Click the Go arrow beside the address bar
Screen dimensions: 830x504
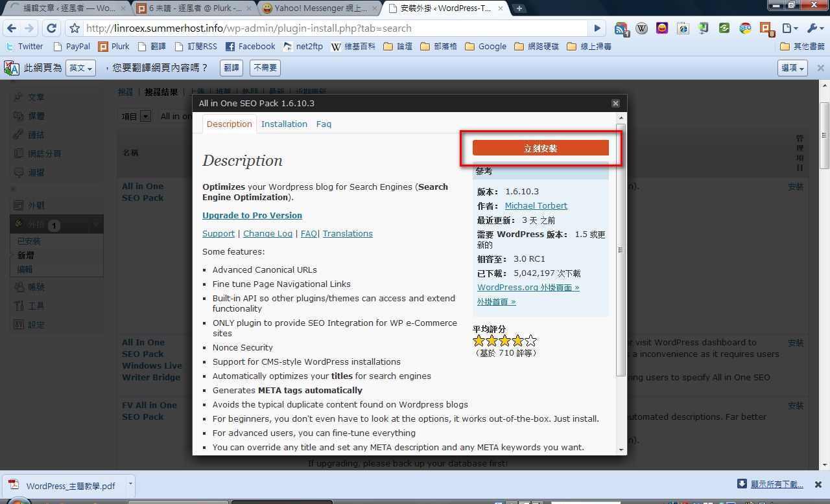tap(598, 29)
